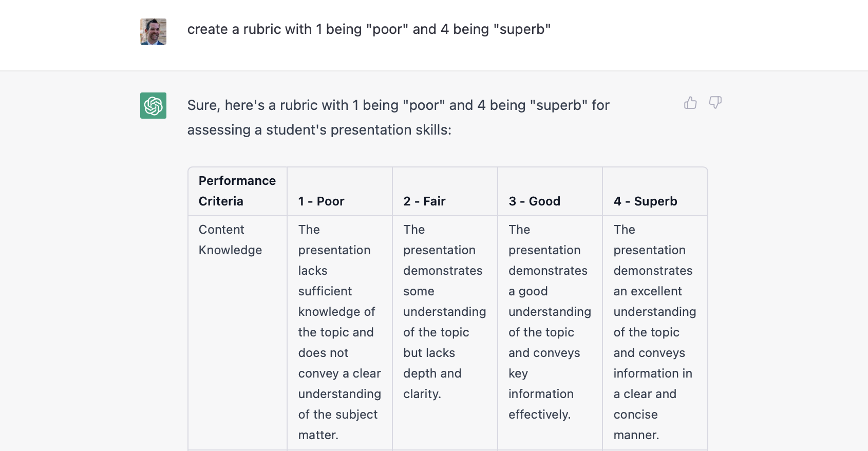Click the word "effectively." in Good column
This screenshot has height=451, width=868.
(x=539, y=415)
